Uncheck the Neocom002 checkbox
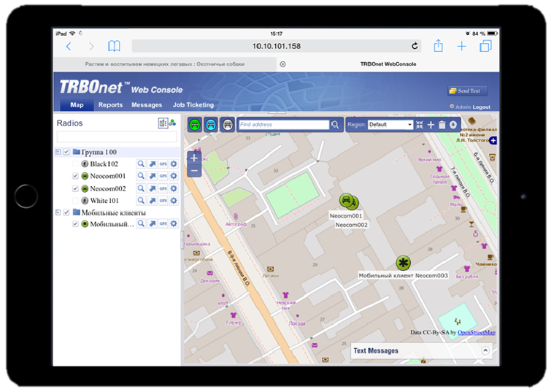 click(75, 188)
